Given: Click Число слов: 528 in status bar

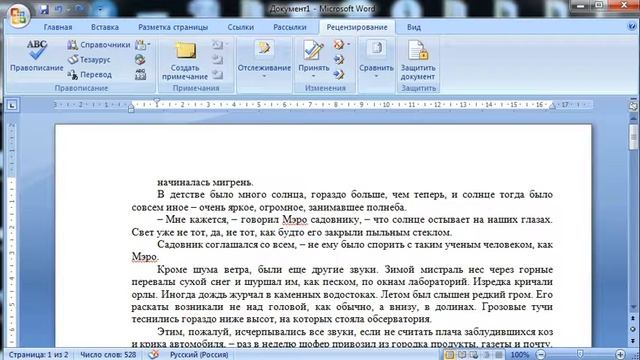Looking at the screenshot, I should click(x=108, y=355).
